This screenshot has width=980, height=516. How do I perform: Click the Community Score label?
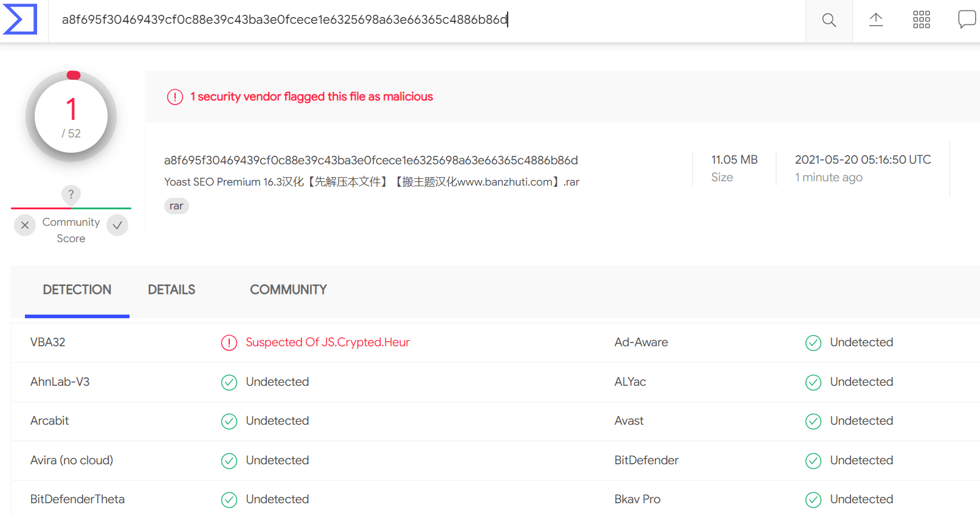(x=71, y=230)
